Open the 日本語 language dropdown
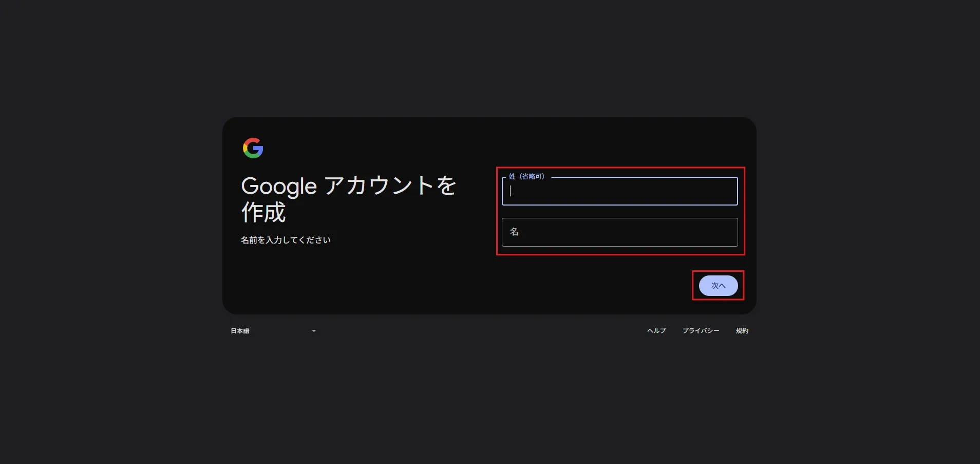 click(273, 331)
